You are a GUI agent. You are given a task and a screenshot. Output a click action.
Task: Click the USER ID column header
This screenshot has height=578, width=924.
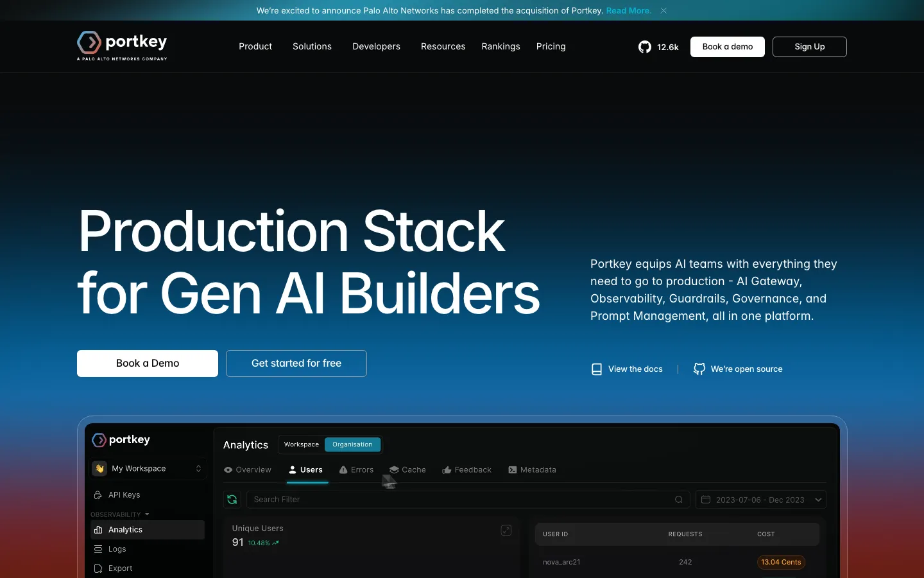tap(556, 534)
